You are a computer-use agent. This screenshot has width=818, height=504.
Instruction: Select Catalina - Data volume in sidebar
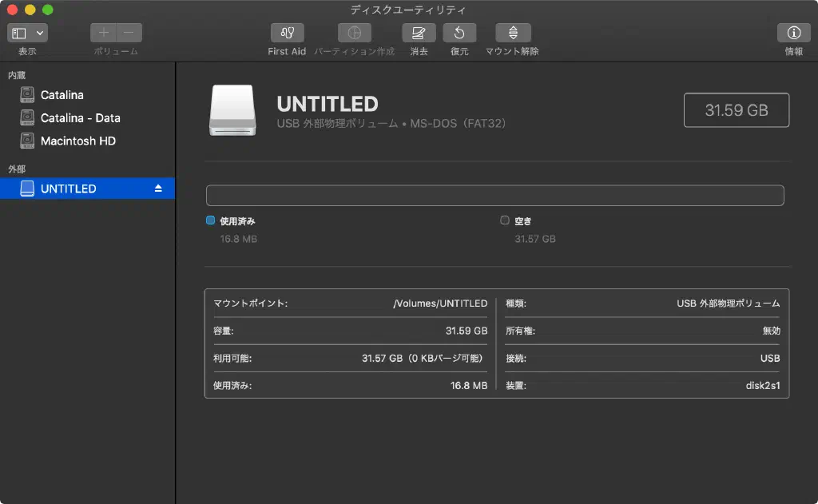80,118
